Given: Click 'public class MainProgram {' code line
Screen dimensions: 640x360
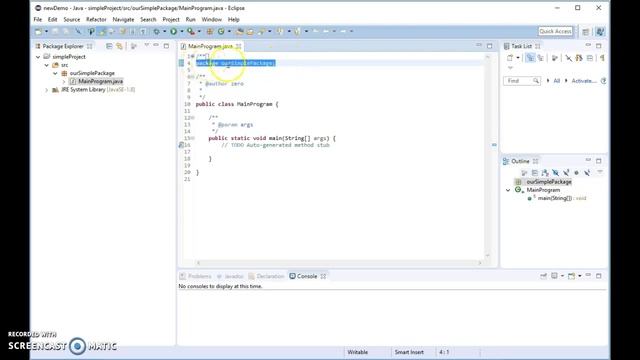Looking at the screenshot, I should pos(237,104).
